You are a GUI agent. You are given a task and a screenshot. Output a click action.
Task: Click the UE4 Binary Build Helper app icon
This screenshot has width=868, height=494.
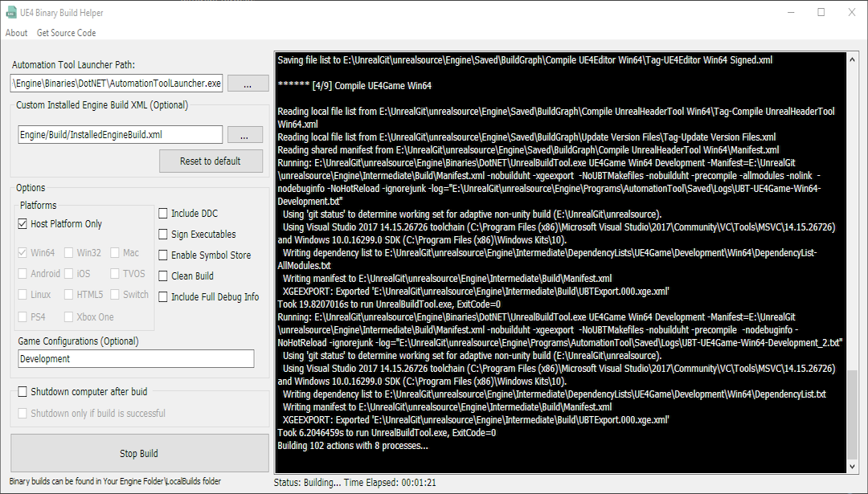tap(11, 13)
